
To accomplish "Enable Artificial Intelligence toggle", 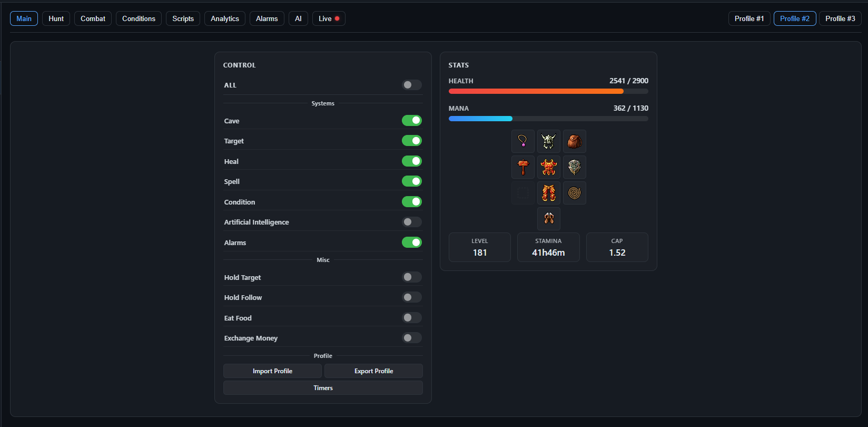I will click(x=412, y=222).
